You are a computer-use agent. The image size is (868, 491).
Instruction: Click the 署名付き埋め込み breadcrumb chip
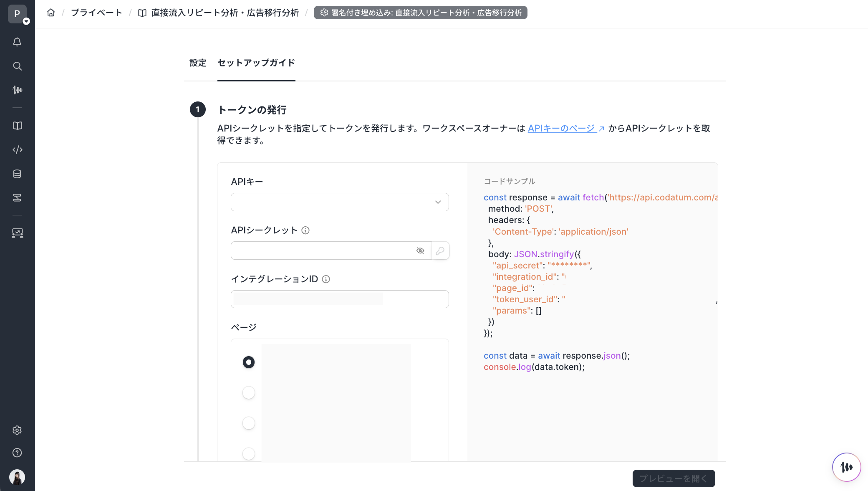tap(420, 13)
